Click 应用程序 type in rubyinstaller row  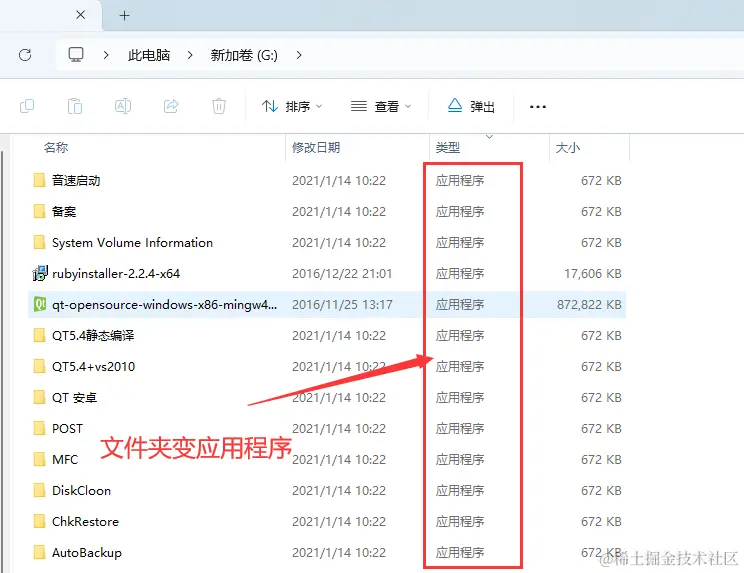(460, 274)
